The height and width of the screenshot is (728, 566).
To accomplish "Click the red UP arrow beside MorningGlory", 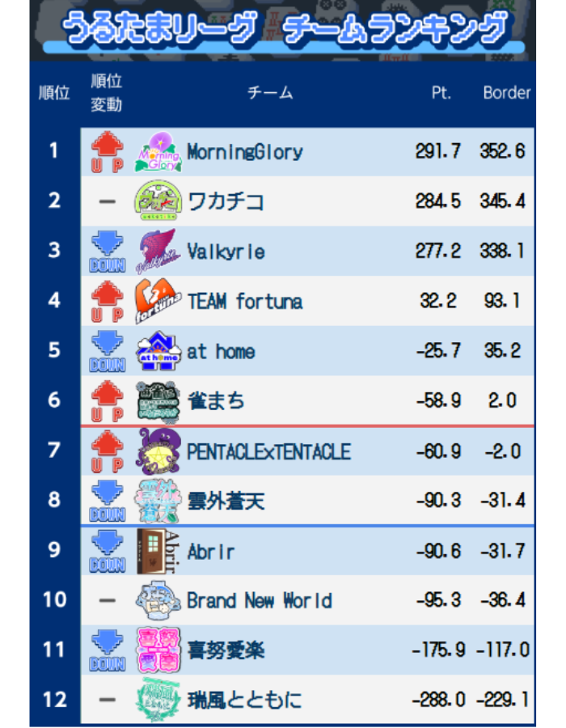I will 108,152.
